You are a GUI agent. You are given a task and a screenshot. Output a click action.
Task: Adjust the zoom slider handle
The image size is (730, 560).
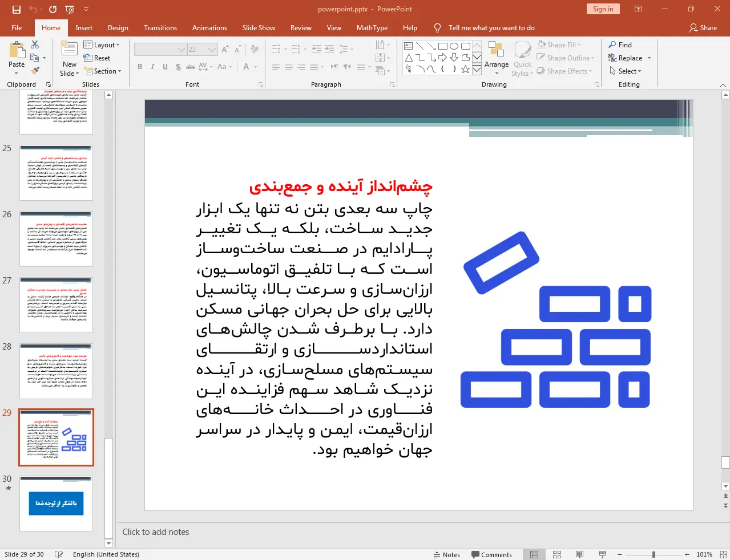pyautogui.click(x=654, y=554)
